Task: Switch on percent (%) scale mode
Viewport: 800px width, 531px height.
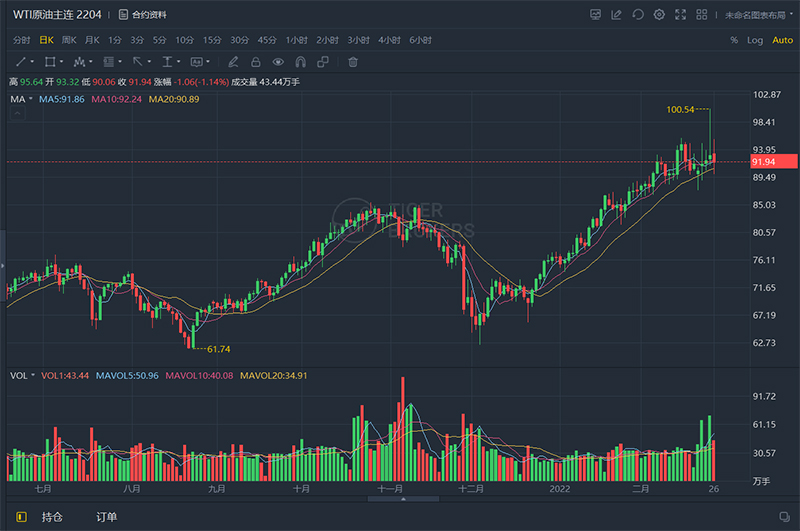Action: (733, 40)
